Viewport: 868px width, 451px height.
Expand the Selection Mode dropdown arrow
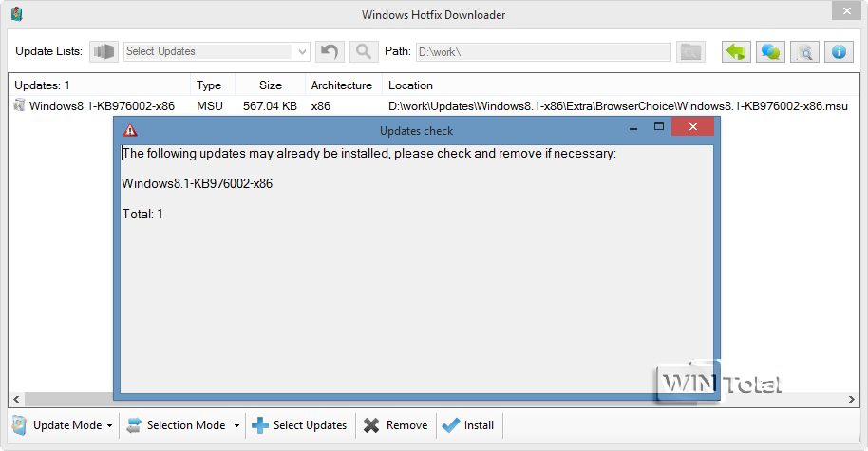[x=236, y=425]
